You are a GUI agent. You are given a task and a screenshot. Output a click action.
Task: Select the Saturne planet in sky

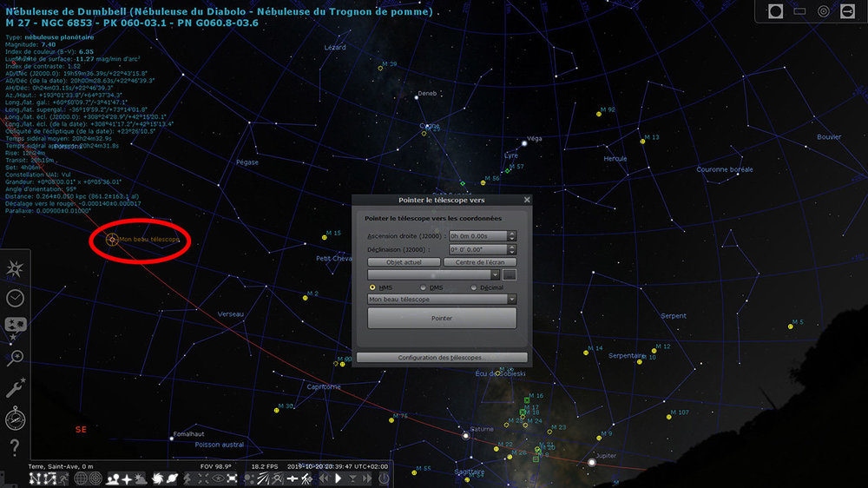[465, 436]
